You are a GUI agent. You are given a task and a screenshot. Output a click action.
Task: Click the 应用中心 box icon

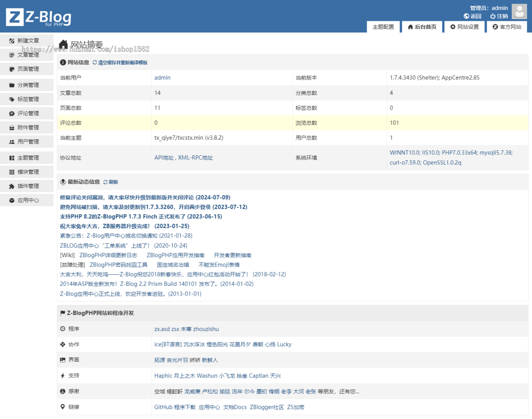click(12, 200)
